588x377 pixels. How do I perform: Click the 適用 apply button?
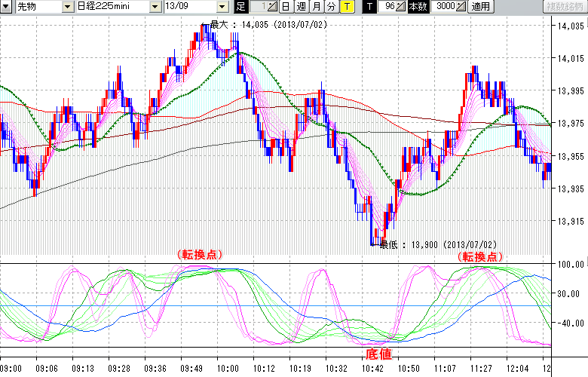[479, 7]
